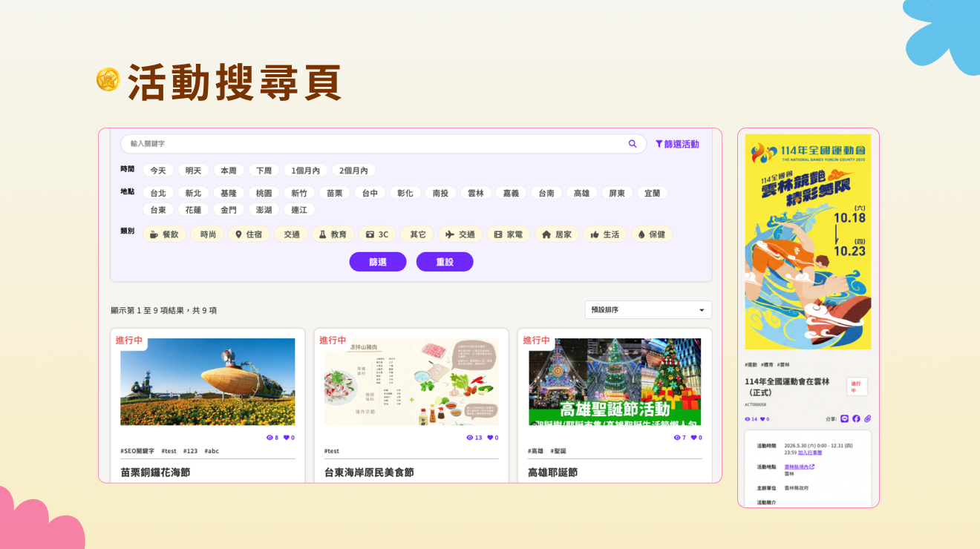Choose the 新北 location chip
This screenshot has width=980, height=549.
click(x=193, y=193)
